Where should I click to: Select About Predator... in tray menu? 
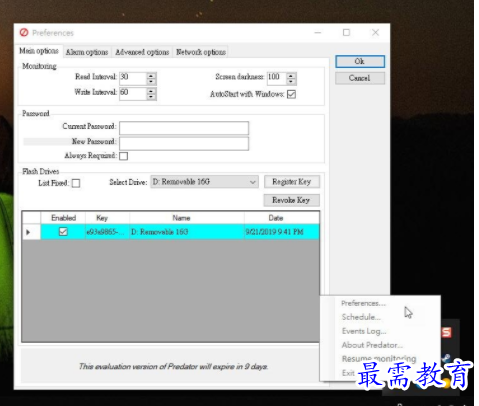(372, 345)
